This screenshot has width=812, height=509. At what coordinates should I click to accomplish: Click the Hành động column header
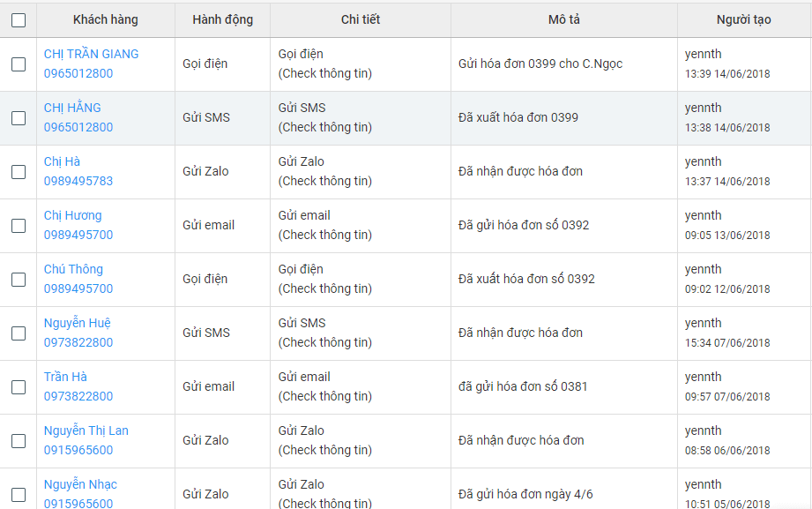[222, 19]
